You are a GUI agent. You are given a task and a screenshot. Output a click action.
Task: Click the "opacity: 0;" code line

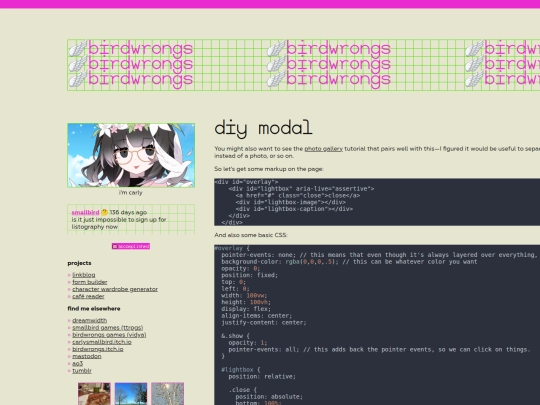coord(241,269)
